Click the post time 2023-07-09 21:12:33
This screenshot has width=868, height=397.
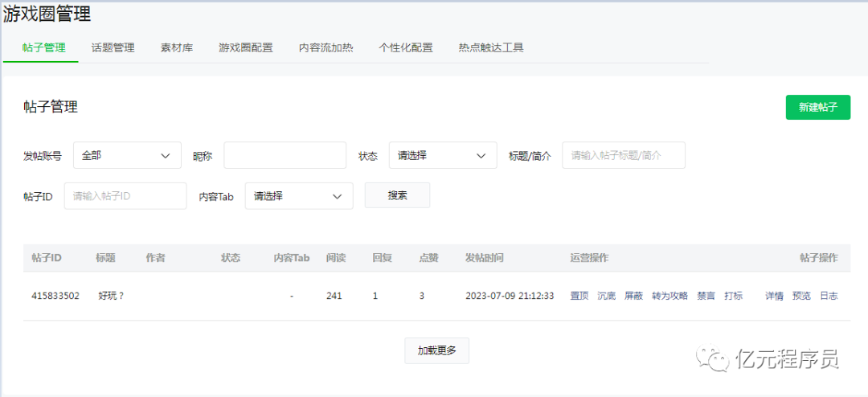coord(510,296)
